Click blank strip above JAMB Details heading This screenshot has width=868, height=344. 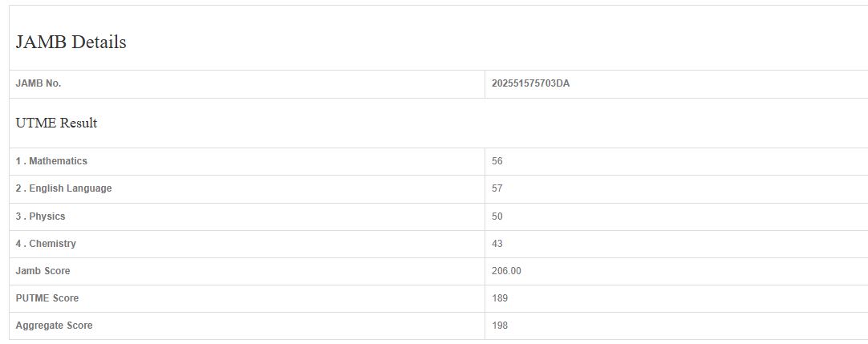coord(433,16)
